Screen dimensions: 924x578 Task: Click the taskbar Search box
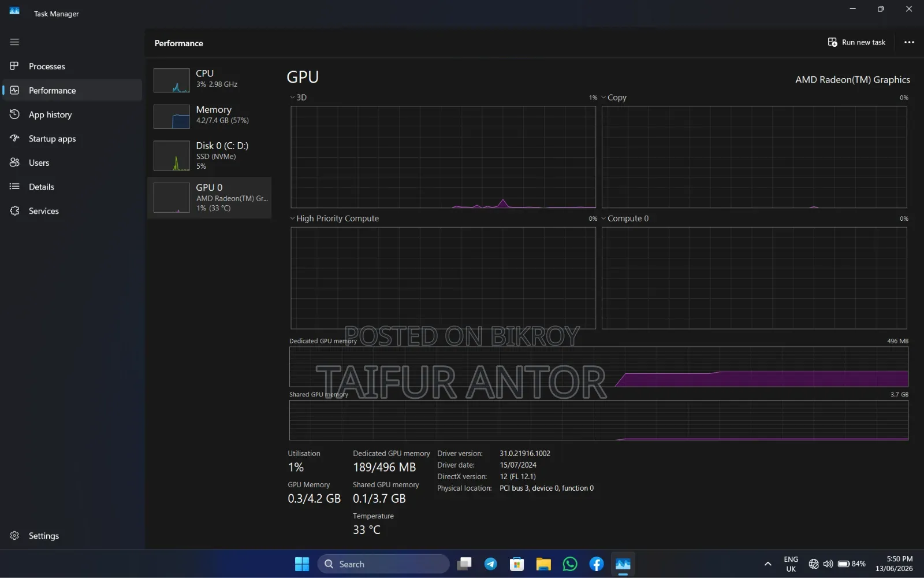(x=383, y=564)
